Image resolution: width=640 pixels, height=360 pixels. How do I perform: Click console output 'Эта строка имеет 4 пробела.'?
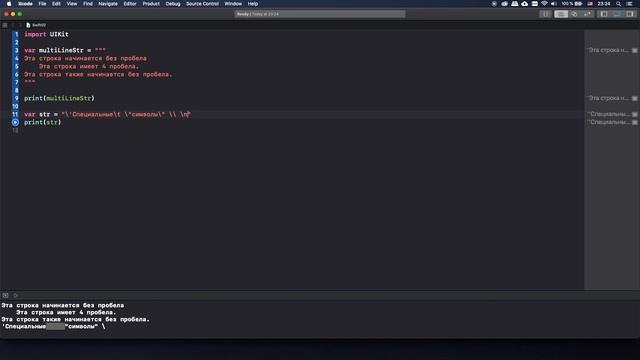66,312
